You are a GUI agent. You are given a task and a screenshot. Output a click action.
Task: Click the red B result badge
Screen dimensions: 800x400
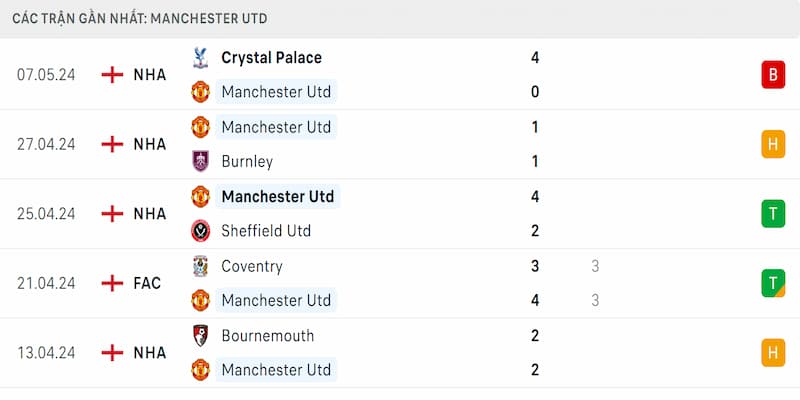coord(772,74)
